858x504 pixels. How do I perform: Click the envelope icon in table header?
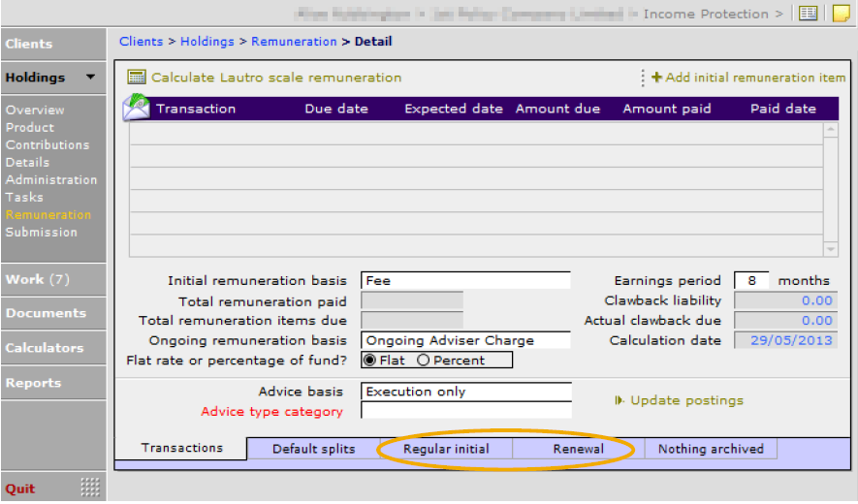pos(137,108)
